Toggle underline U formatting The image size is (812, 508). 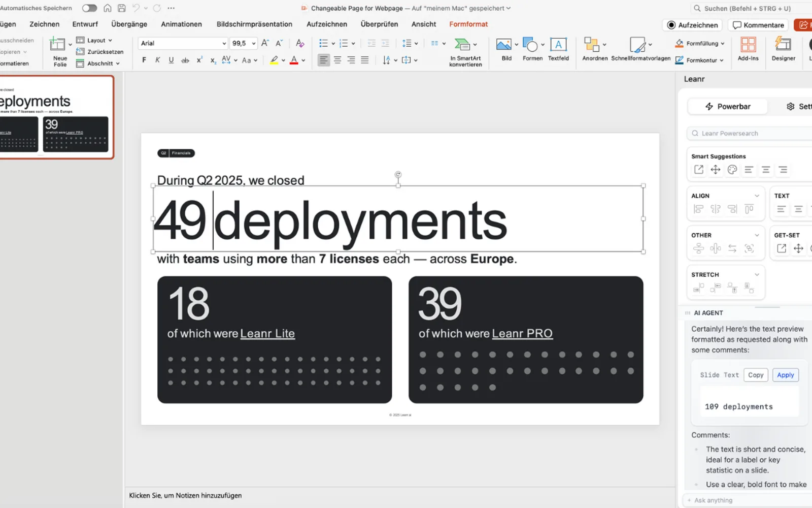click(171, 60)
